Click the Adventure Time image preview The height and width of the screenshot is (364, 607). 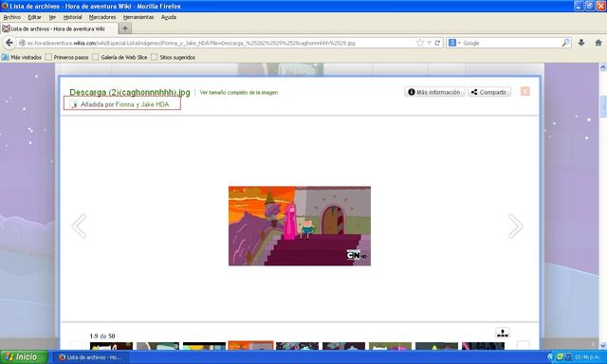pyautogui.click(x=300, y=226)
